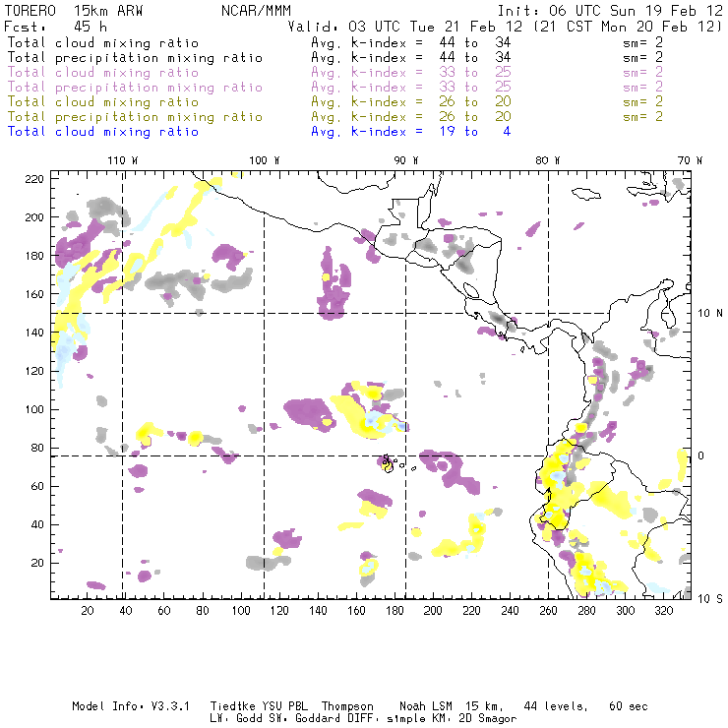The image size is (728, 728).
Task: Select the 'Fcst: 45 h' forecast hour text
Action: point(55,27)
